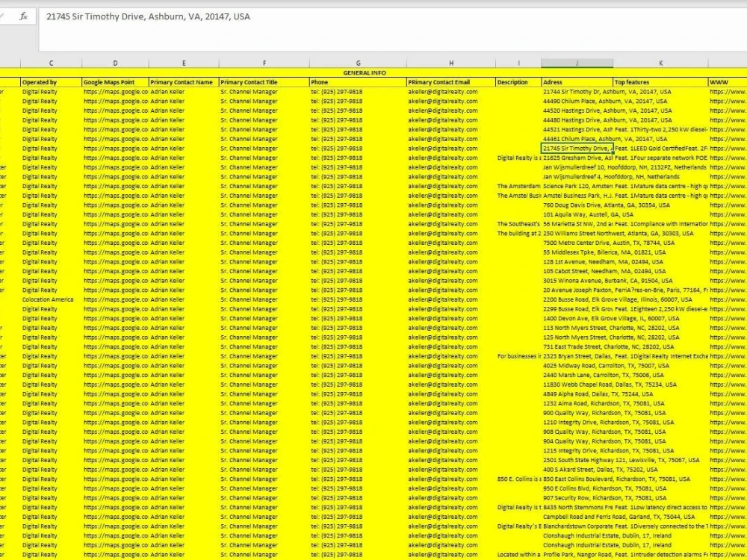Click address cell 'Jan Wijsmullerdreef 10, Hoofddorp'
This screenshot has width=747, height=560.
tap(577, 167)
